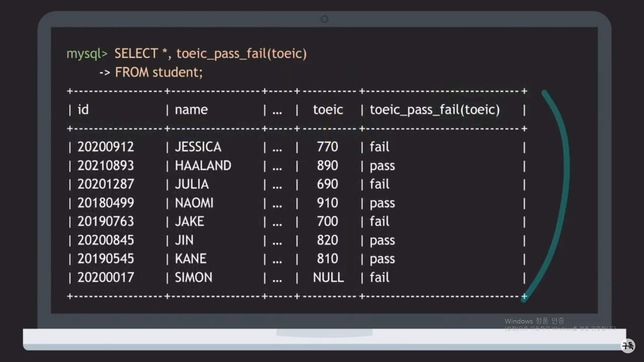The image size is (644, 362).
Task: Select the JESSICA name cell
Action: 198,147
